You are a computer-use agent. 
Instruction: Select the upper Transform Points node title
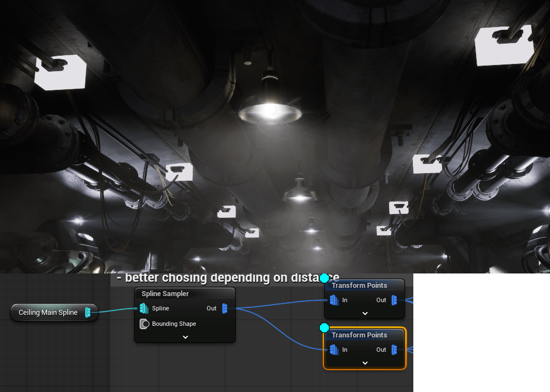point(359,285)
